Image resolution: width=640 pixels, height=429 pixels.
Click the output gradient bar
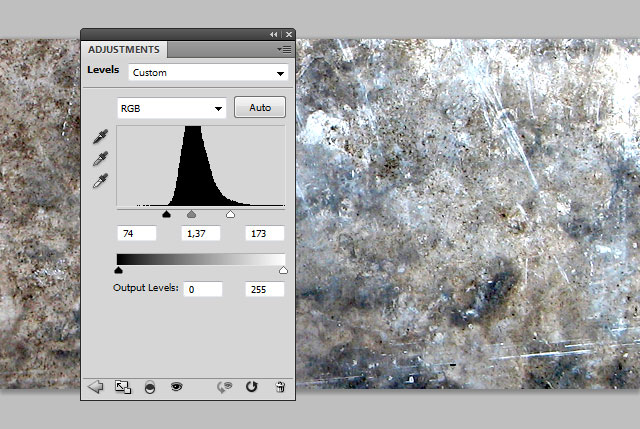201,260
